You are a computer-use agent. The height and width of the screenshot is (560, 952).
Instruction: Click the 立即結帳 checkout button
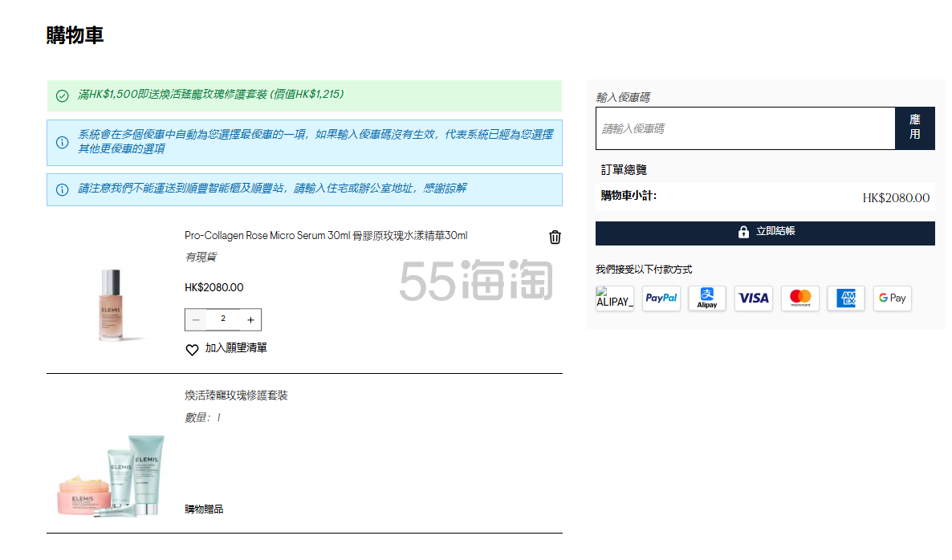coord(765,233)
